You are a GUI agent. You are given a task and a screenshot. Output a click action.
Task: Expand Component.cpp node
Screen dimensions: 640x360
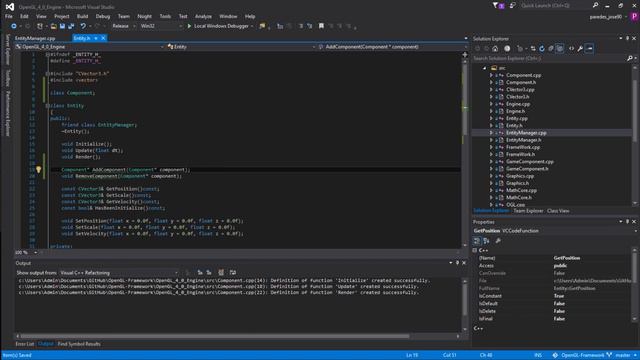(491, 76)
